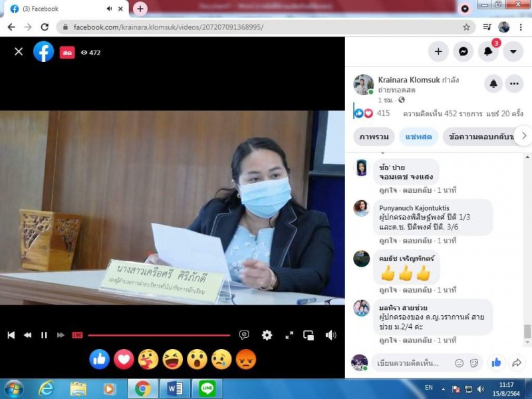Click the comments panel scrollbar thumb

[x=527, y=331]
